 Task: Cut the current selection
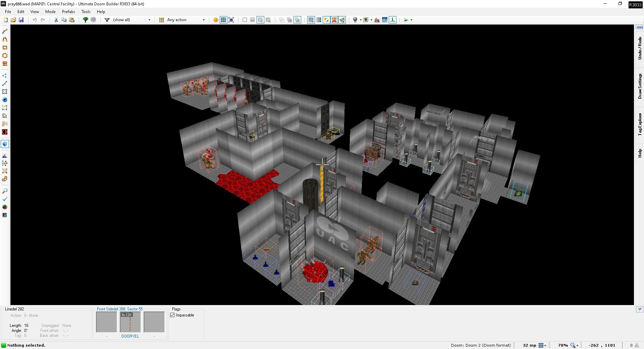[x=56, y=20]
